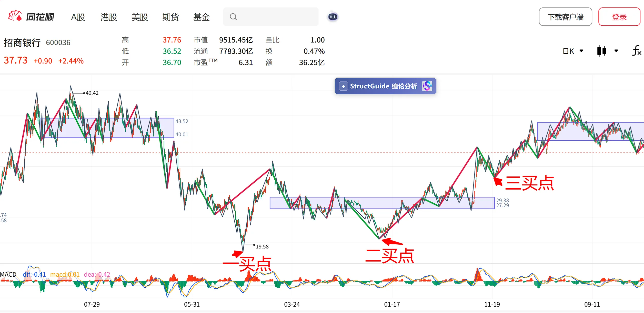Expand the chart style dropdown arrow
The height and width of the screenshot is (313, 644).
coord(616,51)
